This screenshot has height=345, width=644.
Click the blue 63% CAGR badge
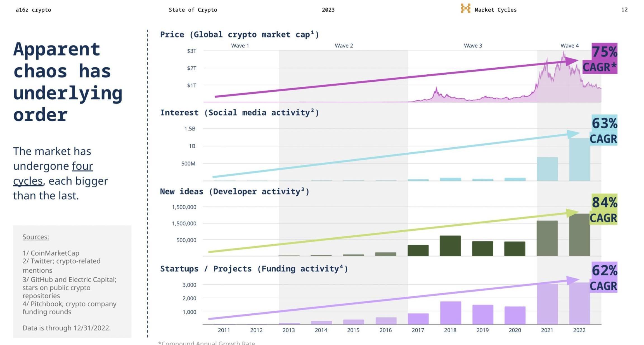click(x=604, y=130)
